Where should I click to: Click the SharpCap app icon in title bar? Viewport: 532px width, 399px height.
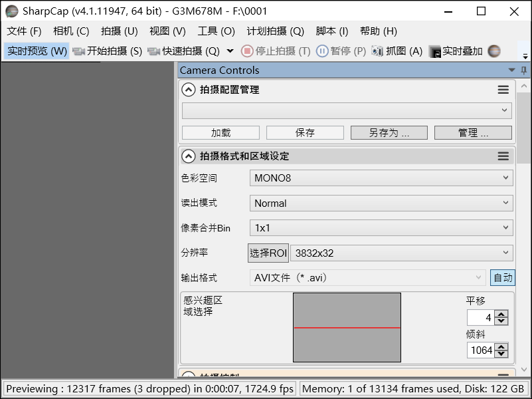click(x=12, y=11)
